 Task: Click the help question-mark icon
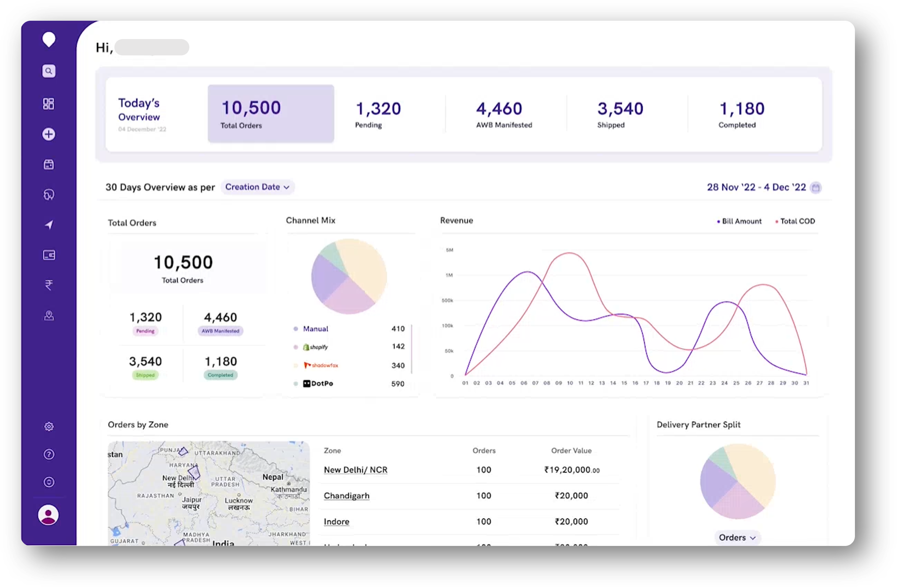[49, 454]
